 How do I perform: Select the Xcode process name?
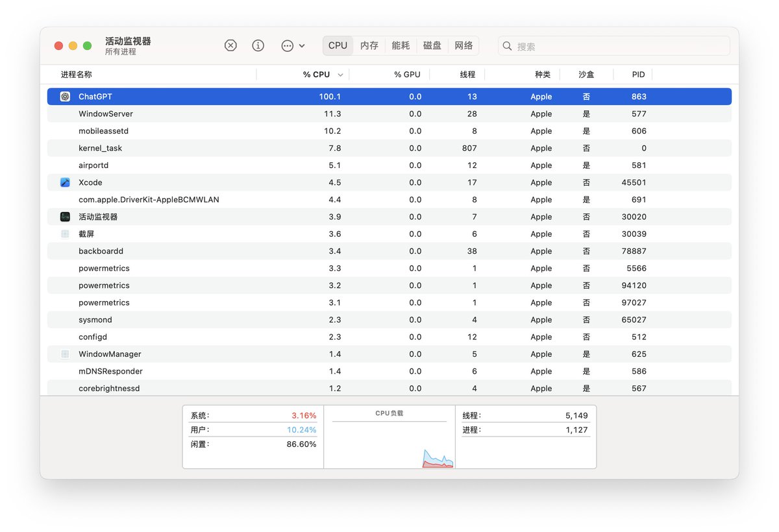pyautogui.click(x=90, y=182)
